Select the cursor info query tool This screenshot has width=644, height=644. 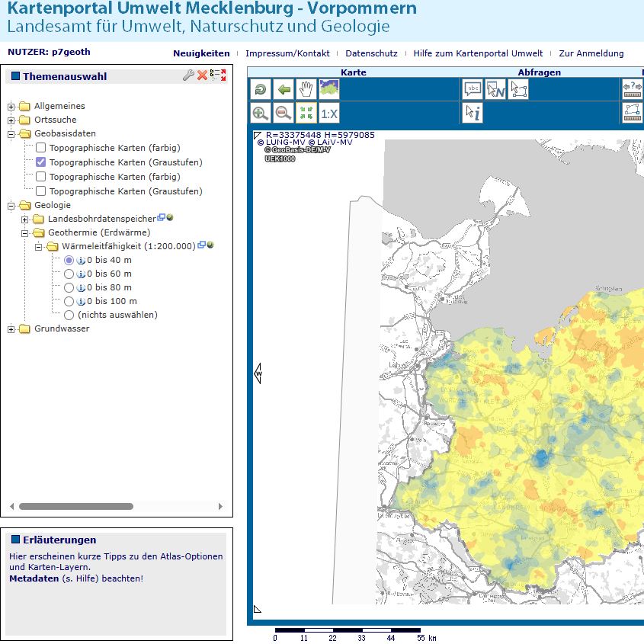click(x=473, y=113)
